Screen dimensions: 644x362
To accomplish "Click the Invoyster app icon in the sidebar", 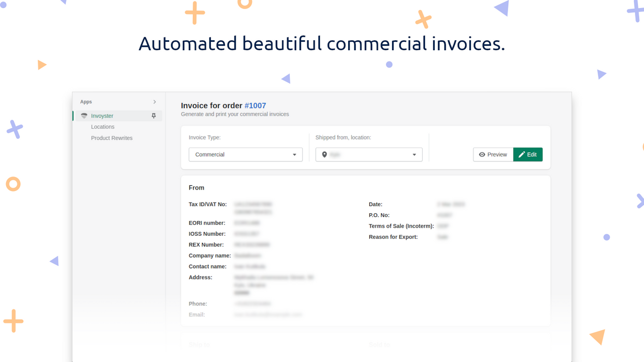I will 84,116.
